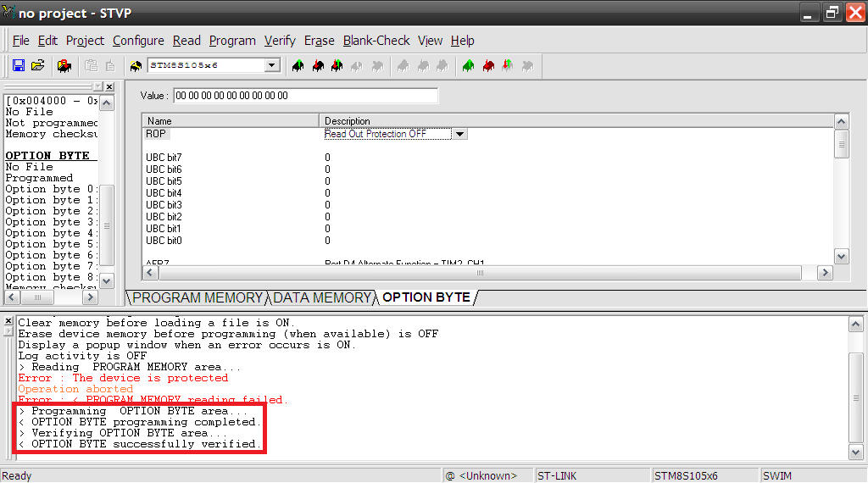Click the ST-LINK status bar entry
This screenshot has width=868, height=483.
click(x=557, y=476)
